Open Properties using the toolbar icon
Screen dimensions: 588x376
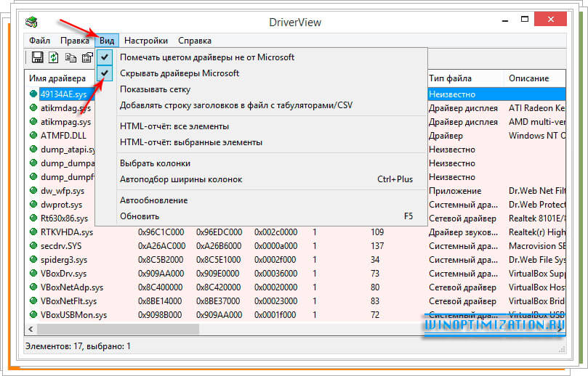pyautogui.click(x=87, y=58)
